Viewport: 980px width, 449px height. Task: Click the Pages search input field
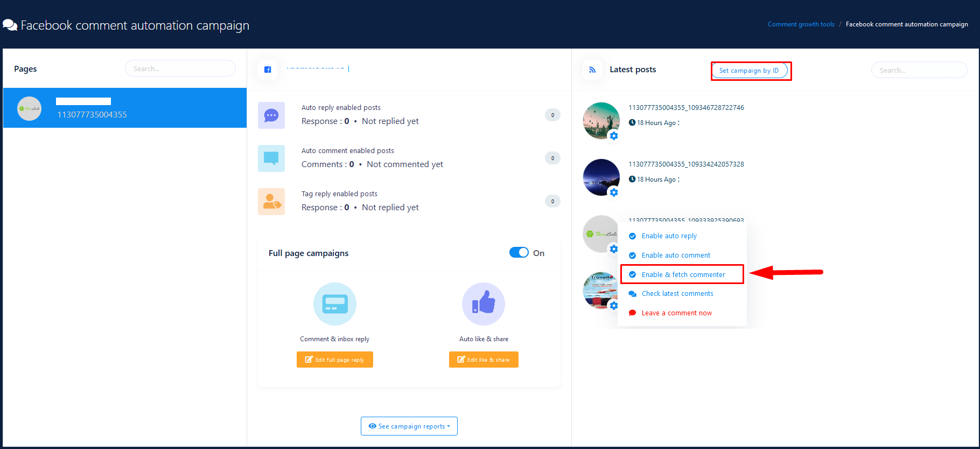(x=180, y=68)
